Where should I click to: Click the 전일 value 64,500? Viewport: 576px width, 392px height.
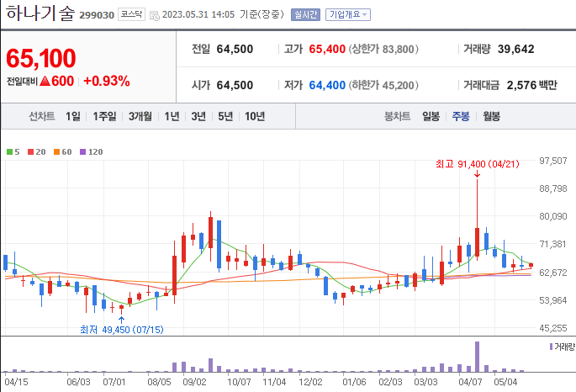click(235, 49)
